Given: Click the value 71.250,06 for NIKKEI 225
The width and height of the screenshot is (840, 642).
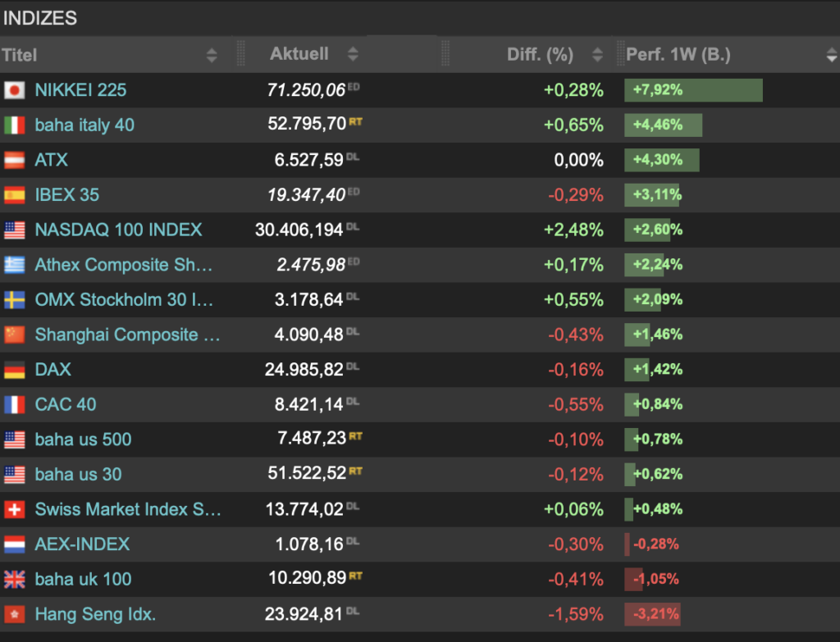Looking at the screenshot, I should (x=306, y=90).
